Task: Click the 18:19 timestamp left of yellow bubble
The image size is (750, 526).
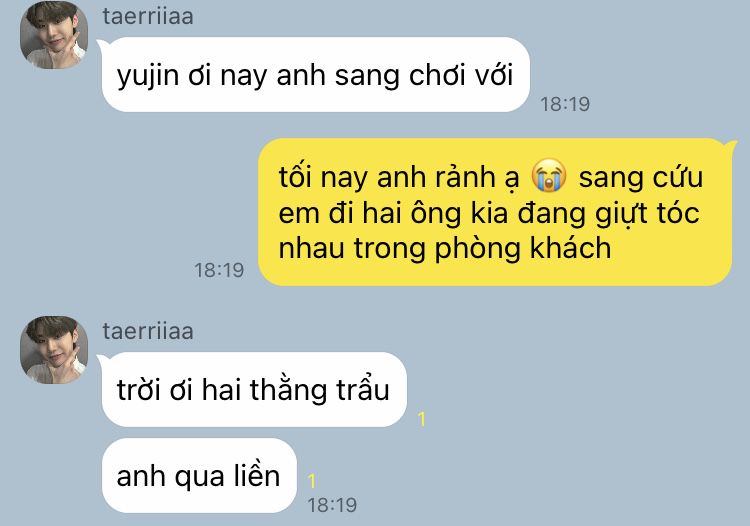Action: point(219,270)
